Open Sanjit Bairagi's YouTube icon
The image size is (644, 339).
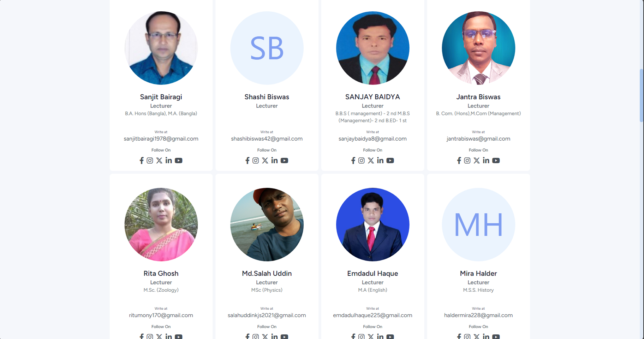click(179, 160)
